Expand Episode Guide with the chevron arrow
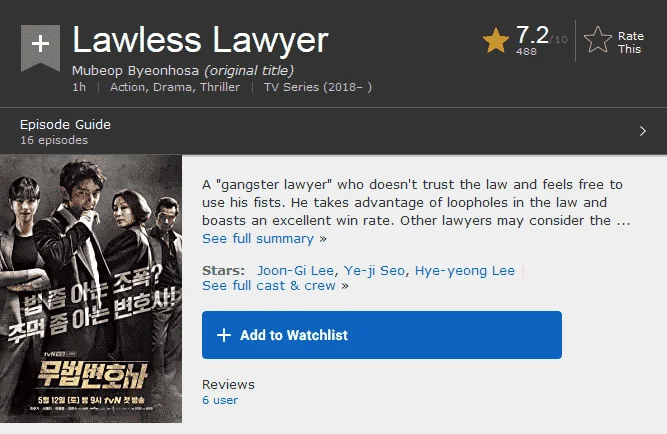667x434 pixels. [x=643, y=131]
